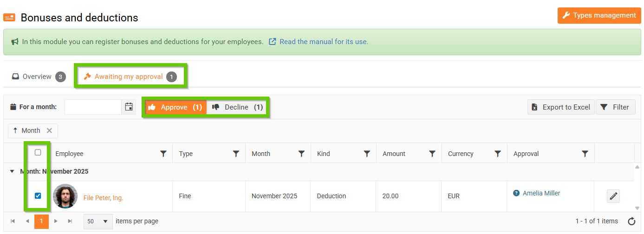The width and height of the screenshot is (644, 234).
Task: Click the Amount column filter icon
Action: 432,154
